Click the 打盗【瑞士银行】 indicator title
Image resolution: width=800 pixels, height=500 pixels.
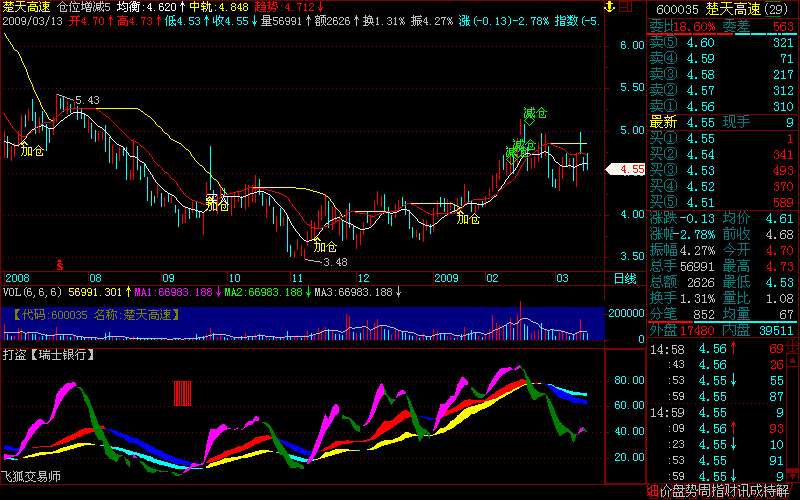49,355
